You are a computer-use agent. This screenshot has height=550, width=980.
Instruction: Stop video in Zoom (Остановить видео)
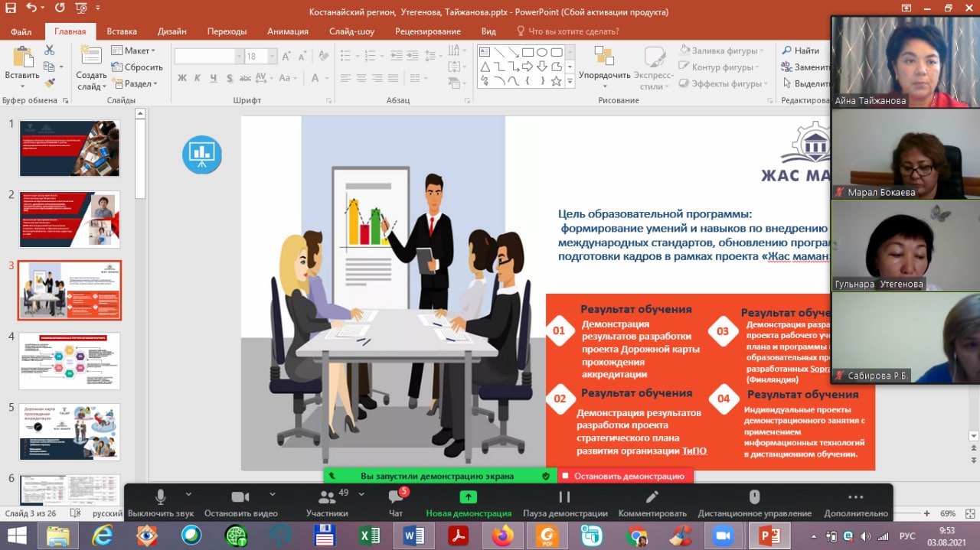point(240,503)
